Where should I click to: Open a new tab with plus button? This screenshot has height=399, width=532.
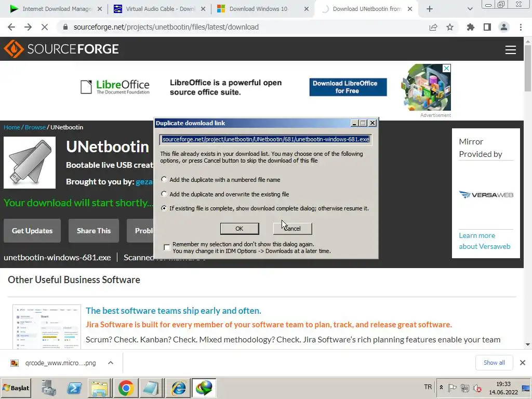click(430, 9)
